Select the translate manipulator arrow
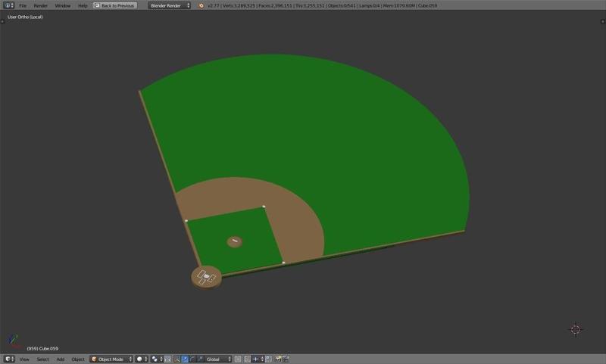 (x=185, y=359)
